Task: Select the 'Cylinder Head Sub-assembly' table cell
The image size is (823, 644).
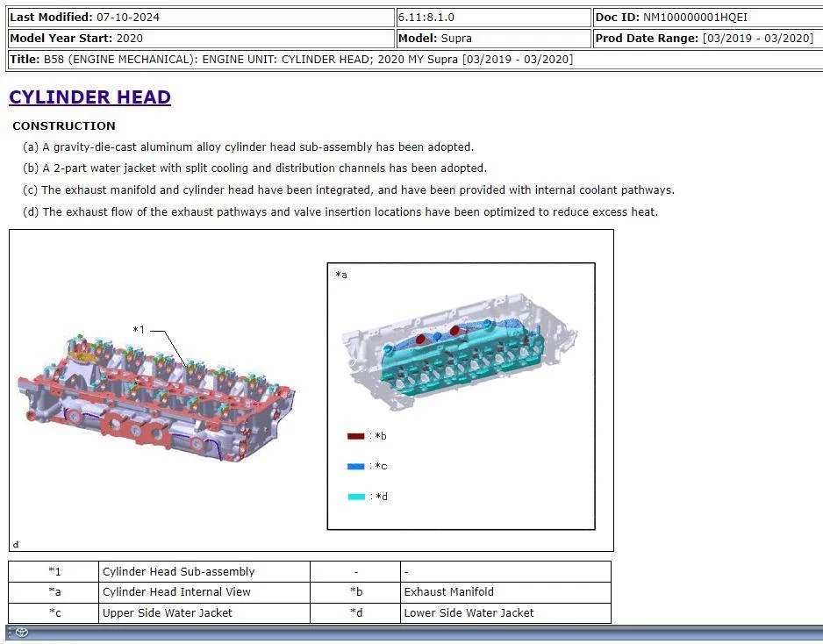Action: coord(204,571)
